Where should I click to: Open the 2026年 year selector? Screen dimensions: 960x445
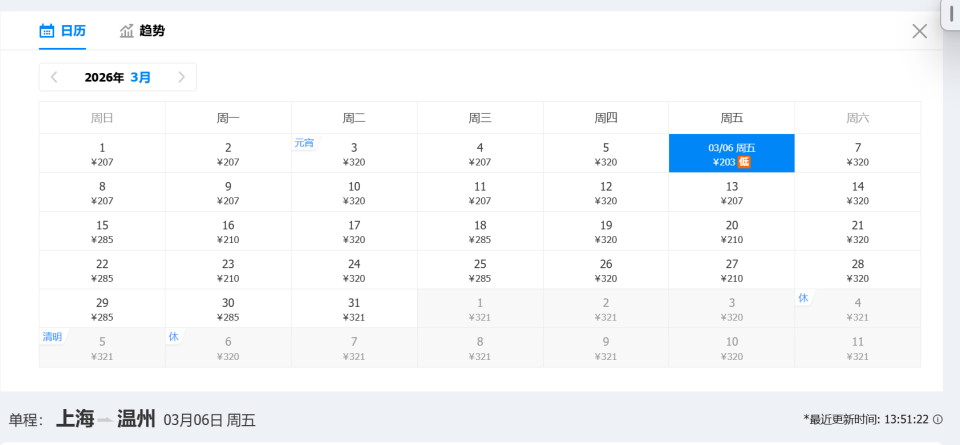[x=104, y=77]
